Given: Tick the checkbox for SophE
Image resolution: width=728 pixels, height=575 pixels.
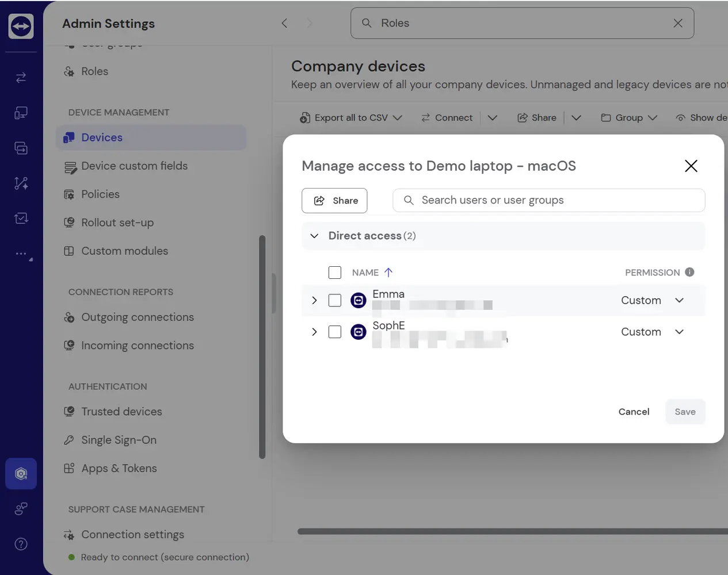Looking at the screenshot, I should [x=335, y=332].
